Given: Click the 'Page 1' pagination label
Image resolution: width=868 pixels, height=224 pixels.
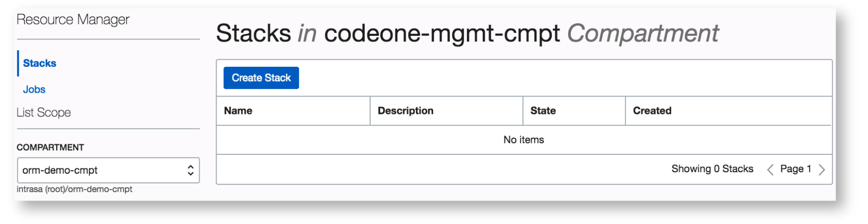Looking at the screenshot, I should click(x=795, y=169).
